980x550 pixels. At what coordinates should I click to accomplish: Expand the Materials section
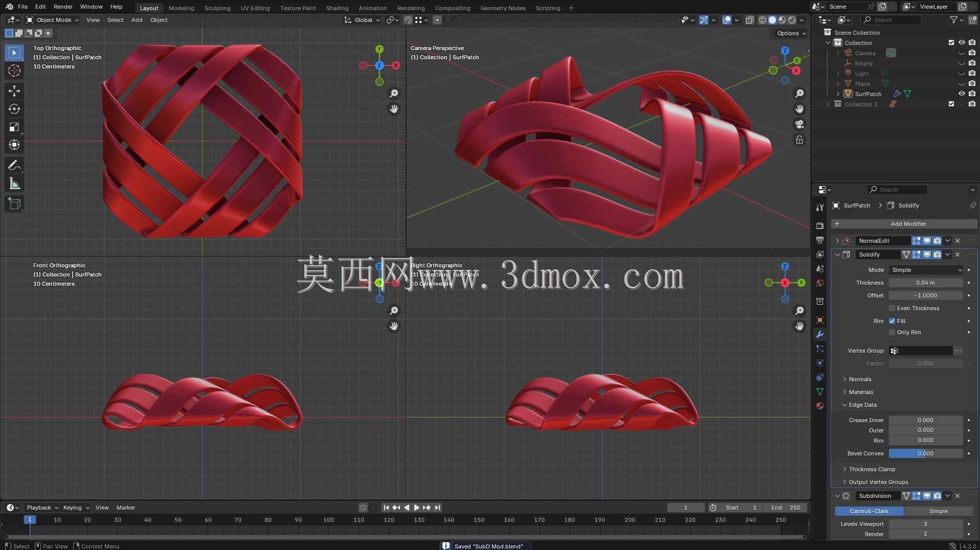pyautogui.click(x=861, y=392)
